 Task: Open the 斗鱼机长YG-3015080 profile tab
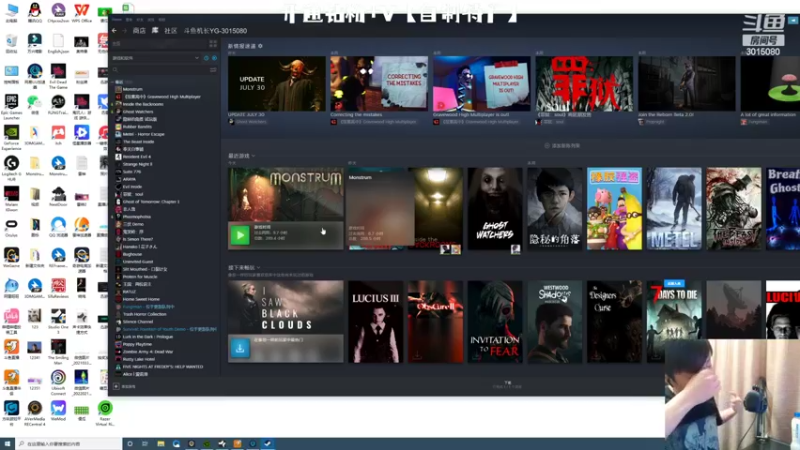(215, 31)
